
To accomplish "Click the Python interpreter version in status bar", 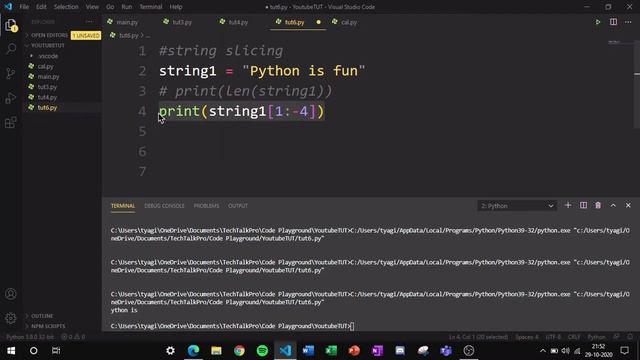I will pyautogui.click(x=30, y=337).
